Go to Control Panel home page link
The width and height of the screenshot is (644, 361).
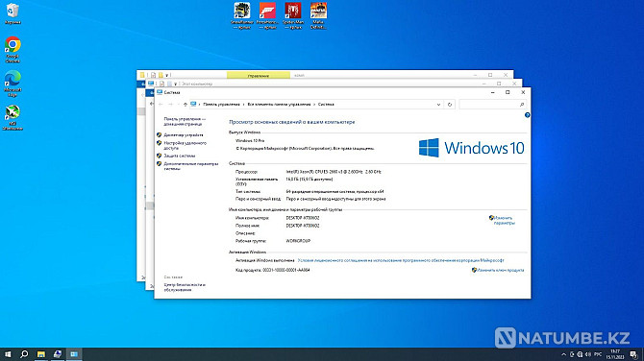(x=184, y=121)
